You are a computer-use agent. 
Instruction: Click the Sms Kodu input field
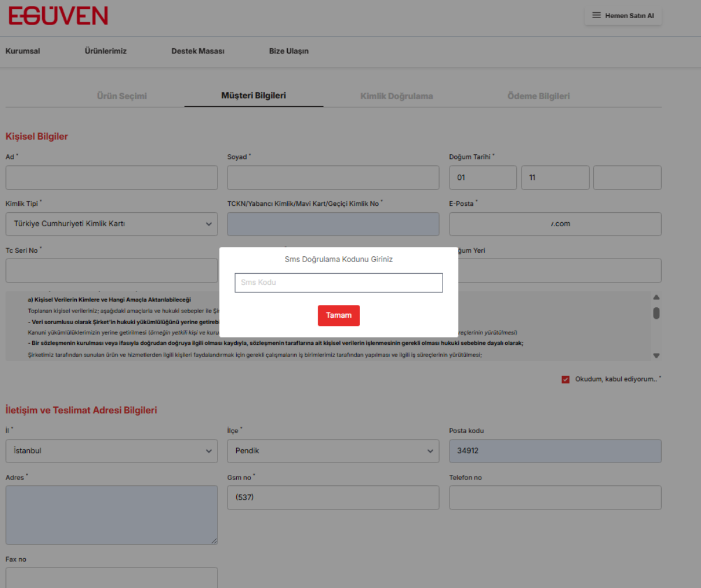click(x=338, y=283)
